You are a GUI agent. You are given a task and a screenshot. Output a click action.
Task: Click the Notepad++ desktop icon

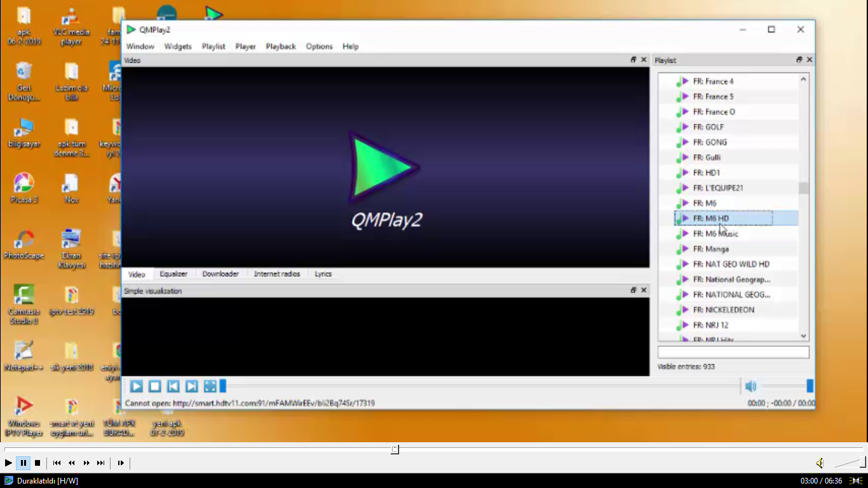click(x=24, y=356)
